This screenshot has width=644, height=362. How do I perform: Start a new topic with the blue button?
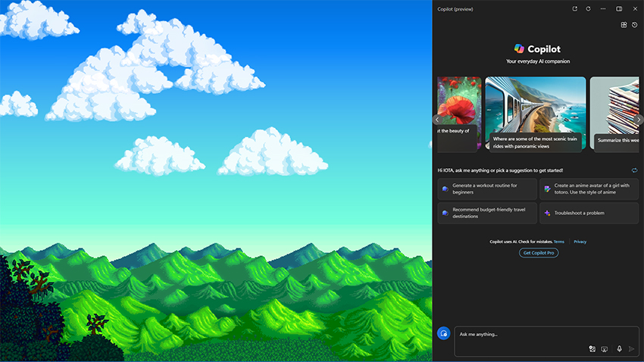point(443,333)
